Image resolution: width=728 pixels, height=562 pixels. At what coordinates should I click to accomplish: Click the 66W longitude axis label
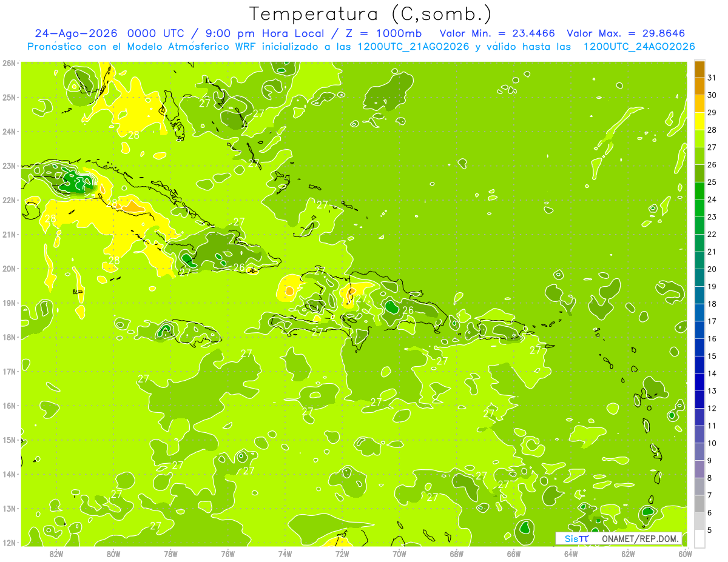click(514, 554)
